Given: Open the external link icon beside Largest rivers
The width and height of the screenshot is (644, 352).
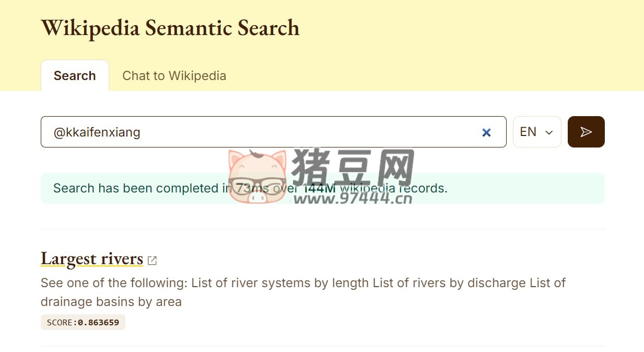Looking at the screenshot, I should point(152,259).
